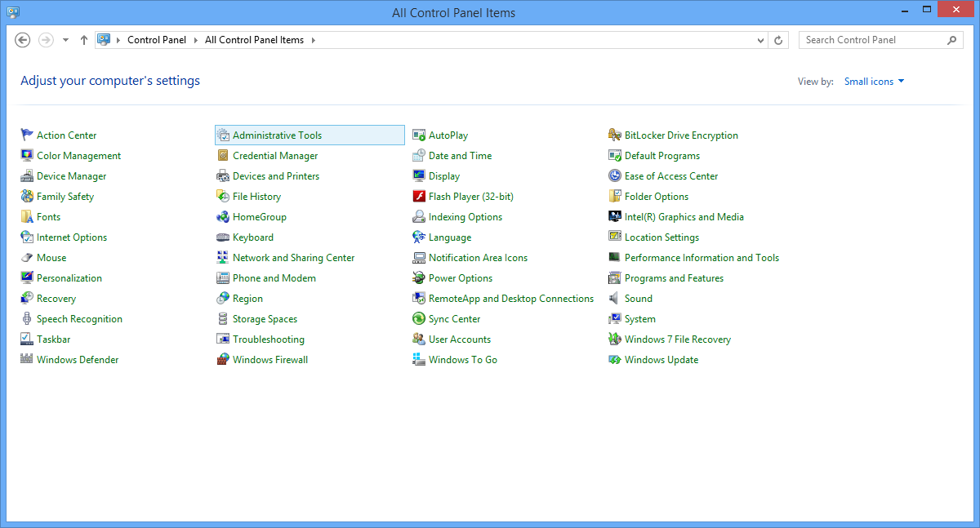The width and height of the screenshot is (980, 528).
Task: Open the File History link
Action: 257,197
